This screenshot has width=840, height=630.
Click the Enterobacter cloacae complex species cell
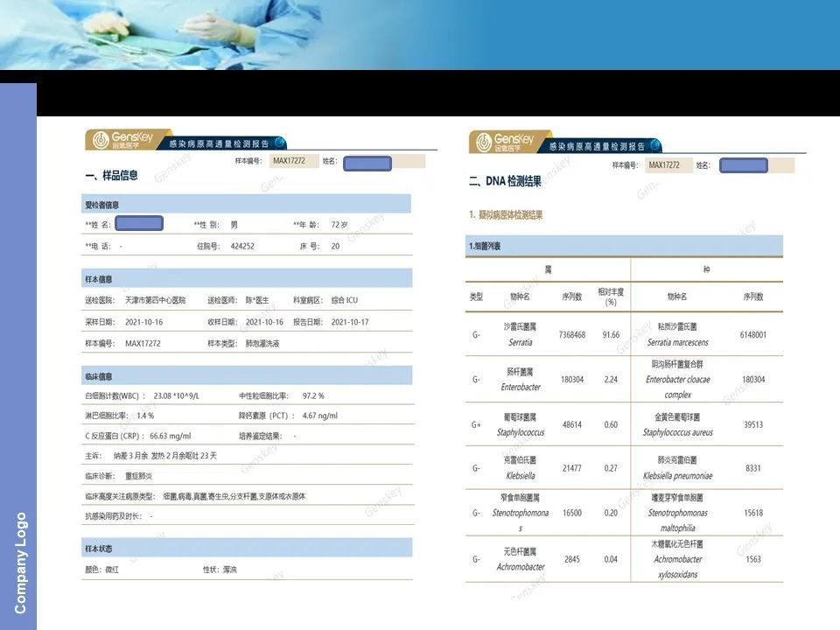(677, 379)
